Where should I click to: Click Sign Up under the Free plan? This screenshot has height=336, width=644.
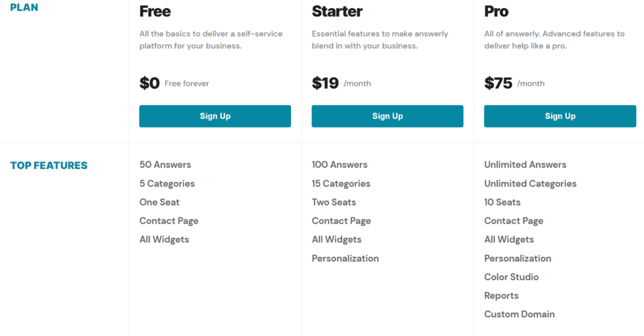[214, 116]
